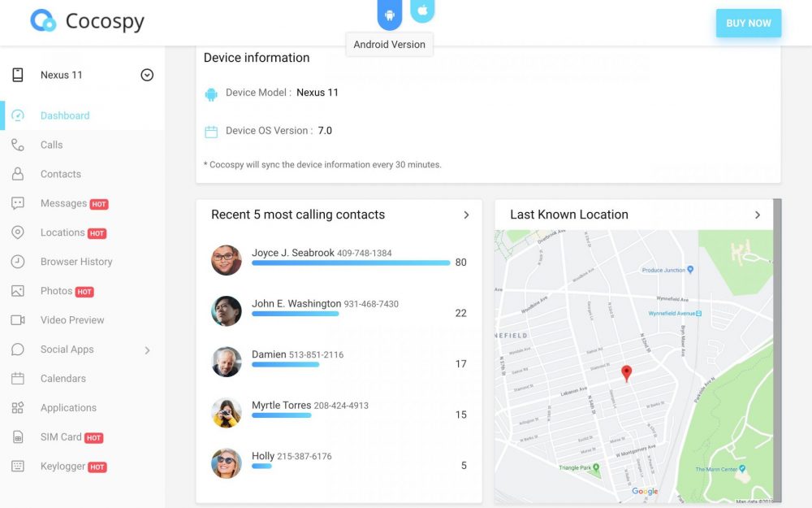Image resolution: width=812 pixels, height=508 pixels.
Task: Click Holly's call count bar
Action: pyautogui.click(x=261, y=466)
